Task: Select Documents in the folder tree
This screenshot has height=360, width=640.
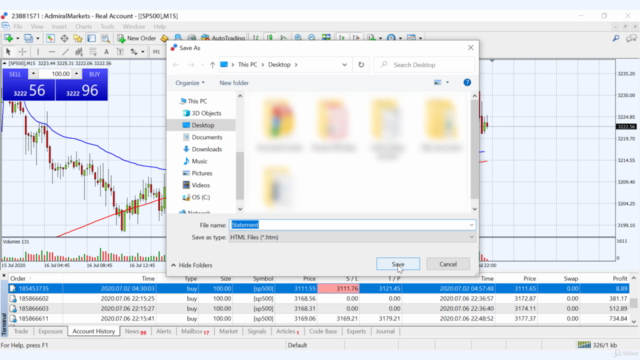Action: point(207,137)
